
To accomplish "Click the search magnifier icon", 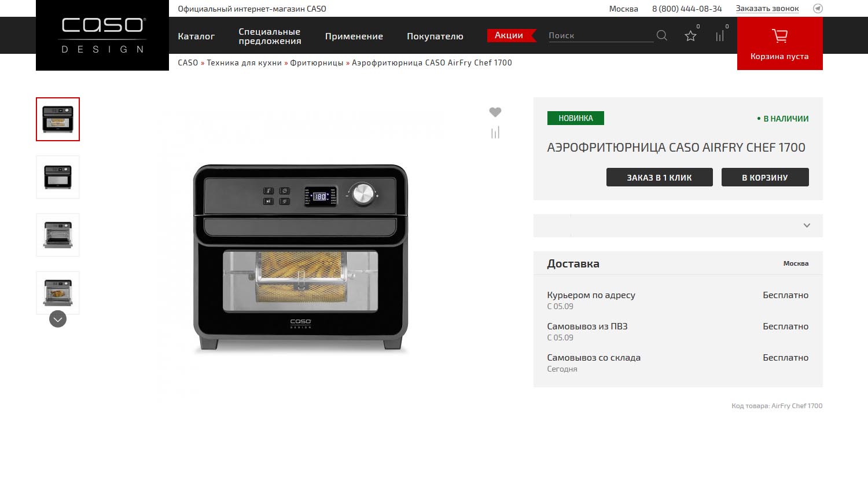I will pyautogui.click(x=662, y=36).
